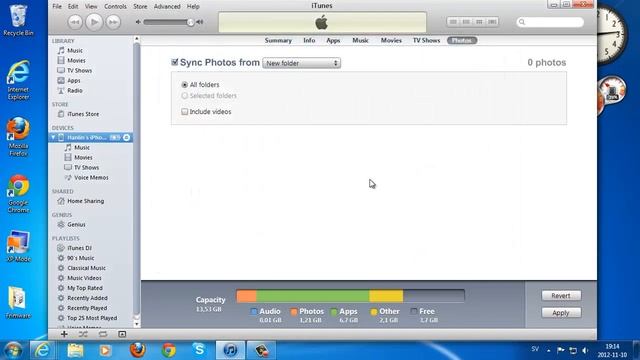This screenshot has height=360, width=640.
Task: Toggle the shuffle icon
Action: coord(83,334)
